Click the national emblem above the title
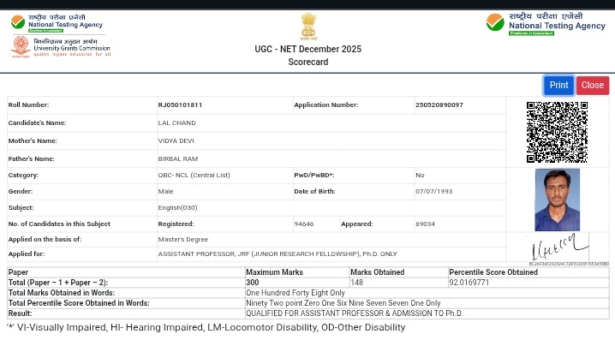The width and height of the screenshot is (615, 364). 308,27
